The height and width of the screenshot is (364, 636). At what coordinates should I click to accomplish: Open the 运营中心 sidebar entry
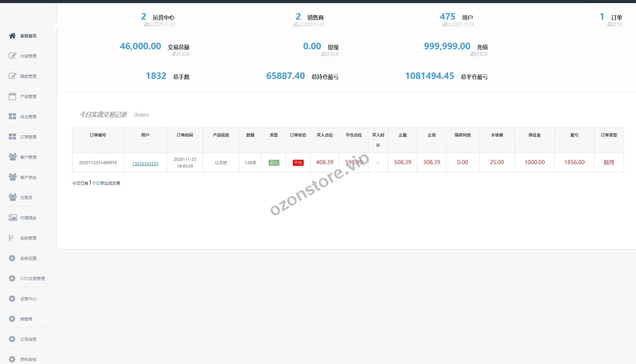tap(28, 299)
